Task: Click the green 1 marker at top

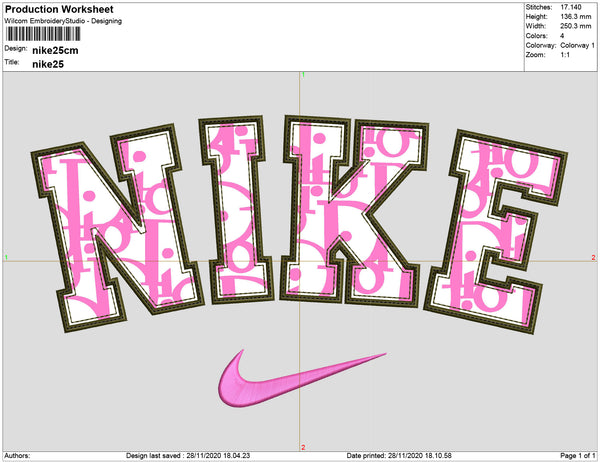Action: [x=303, y=75]
